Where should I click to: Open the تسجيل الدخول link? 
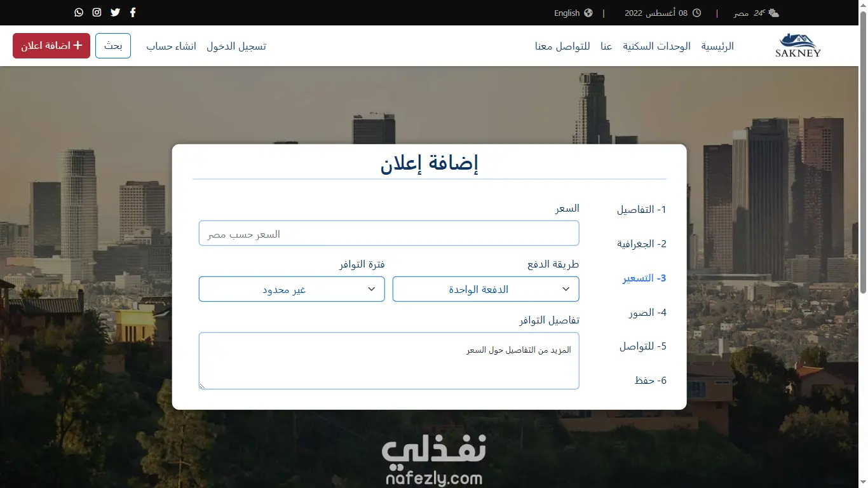coord(236,46)
